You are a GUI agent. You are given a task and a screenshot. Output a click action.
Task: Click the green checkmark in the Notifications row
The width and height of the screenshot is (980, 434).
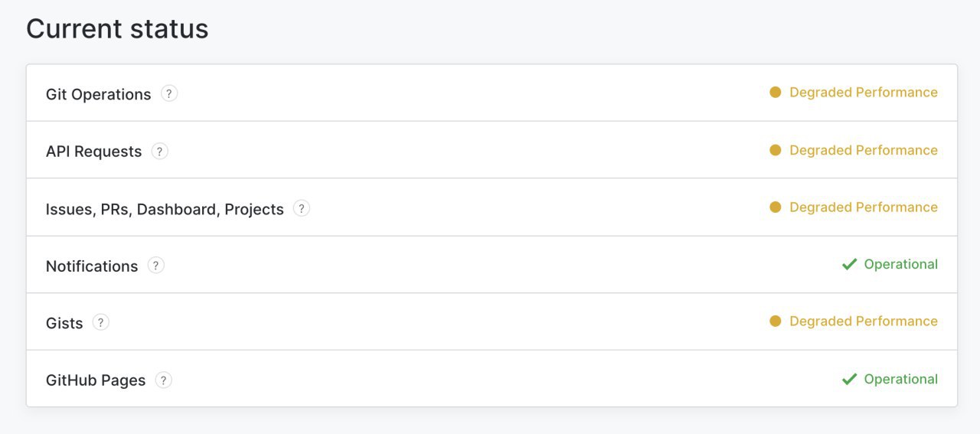click(x=849, y=264)
